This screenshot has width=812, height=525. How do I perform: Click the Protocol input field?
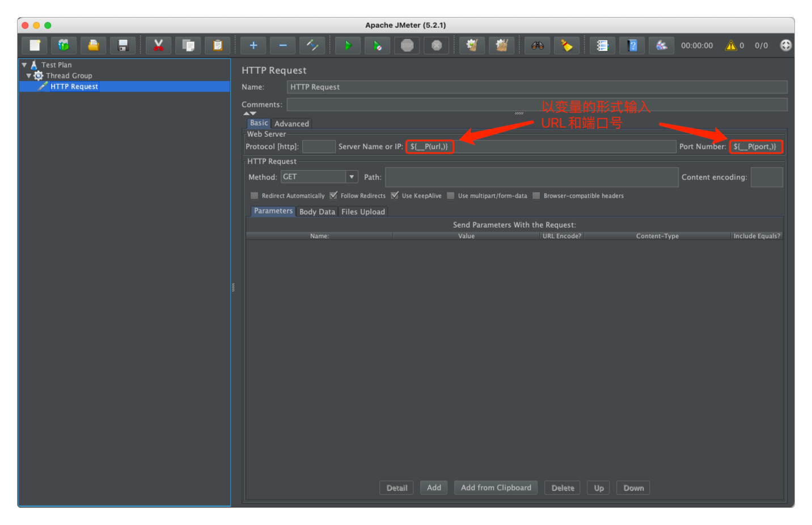[x=319, y=146]
